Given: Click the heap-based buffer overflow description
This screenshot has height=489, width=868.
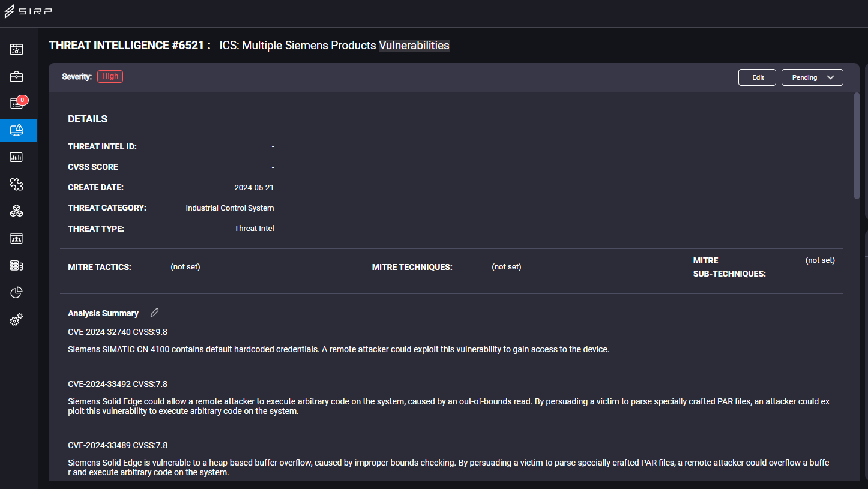Looking at the screenshot, I should pos(448,467).
